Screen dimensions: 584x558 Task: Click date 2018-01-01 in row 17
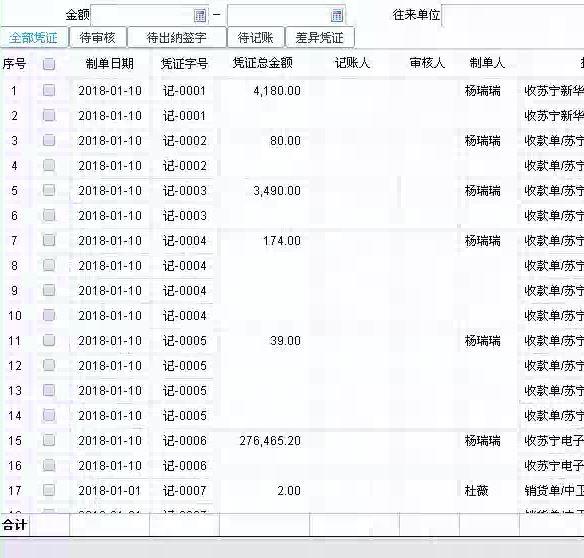tap(110, 491)
